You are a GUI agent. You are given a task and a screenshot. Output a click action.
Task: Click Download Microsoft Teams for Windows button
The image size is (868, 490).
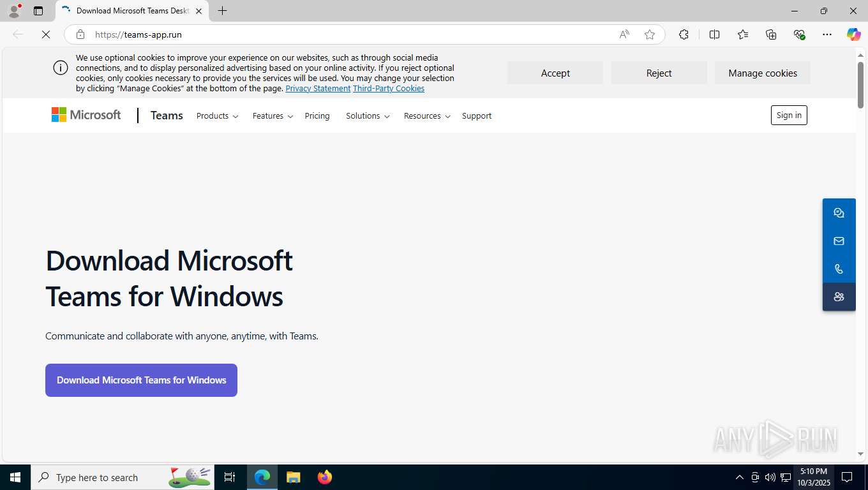tap(141, 380)
